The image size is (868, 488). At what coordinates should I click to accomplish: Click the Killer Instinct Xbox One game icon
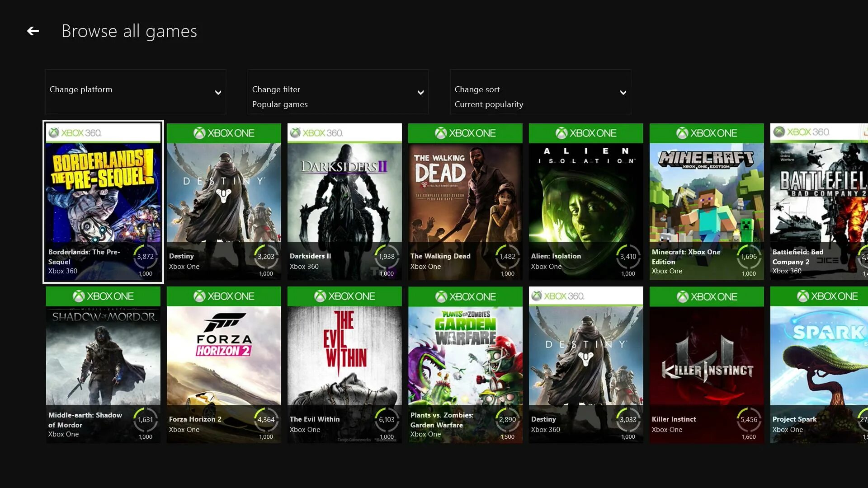pyautogui.click(x=706, y=364)
